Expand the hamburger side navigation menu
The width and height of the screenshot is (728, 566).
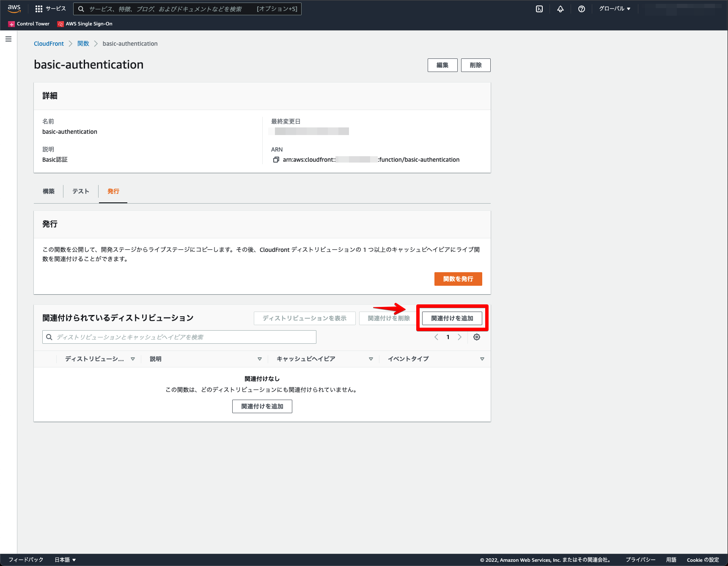(8, 39)
